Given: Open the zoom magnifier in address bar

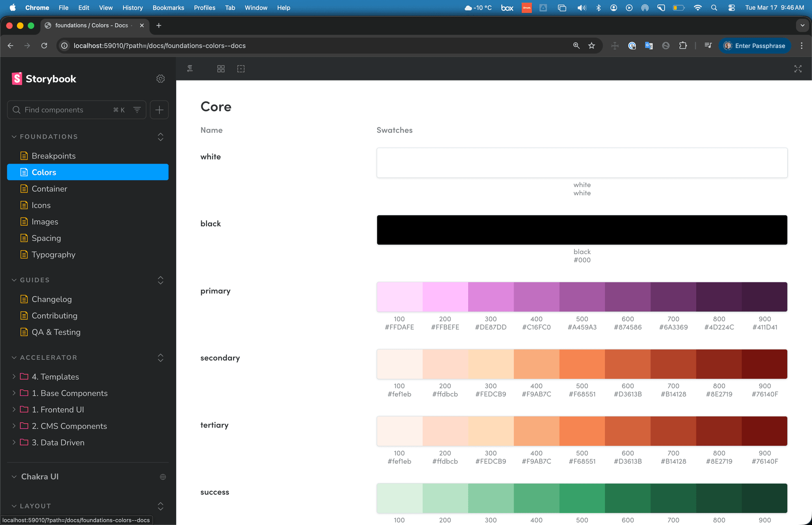Looking at the screenshot, I should [576, 45].
